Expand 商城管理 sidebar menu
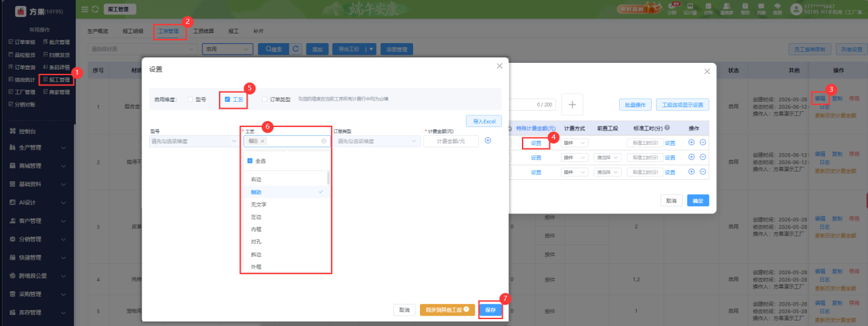Image resolution: width=868 pixels, height=326 pixels. point(38,166)
